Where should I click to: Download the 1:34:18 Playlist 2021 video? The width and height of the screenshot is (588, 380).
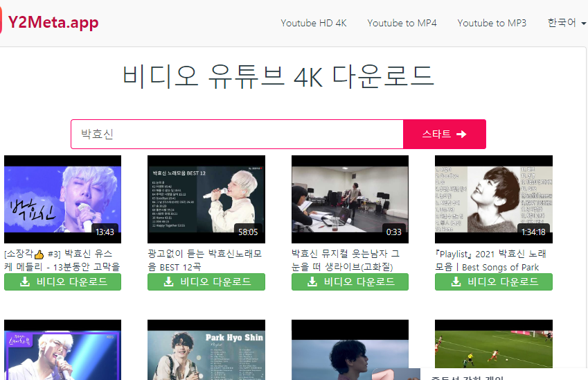494,282
